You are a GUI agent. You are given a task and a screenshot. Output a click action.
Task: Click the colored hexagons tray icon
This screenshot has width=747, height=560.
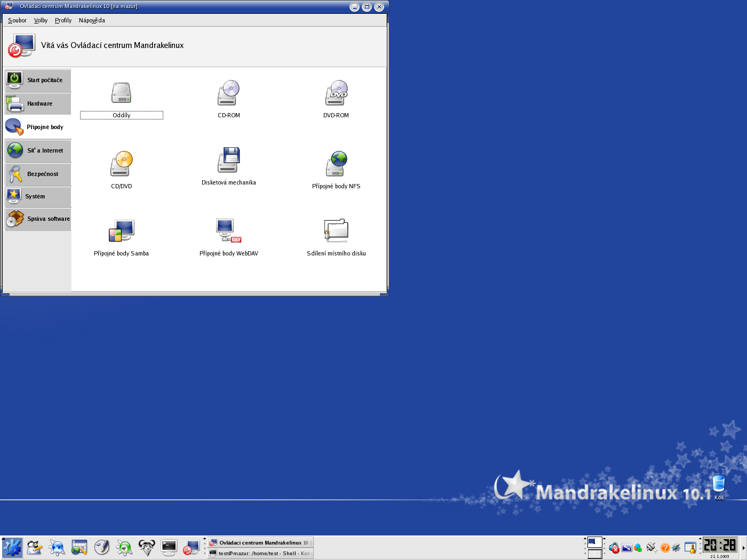[x=638, y=548]
